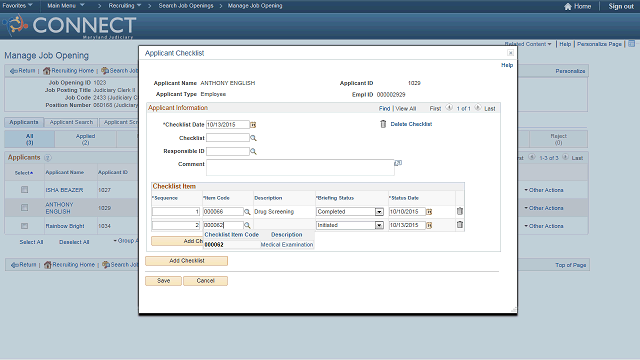Open the Responsible ID lookup magnifier

(253, 151)
